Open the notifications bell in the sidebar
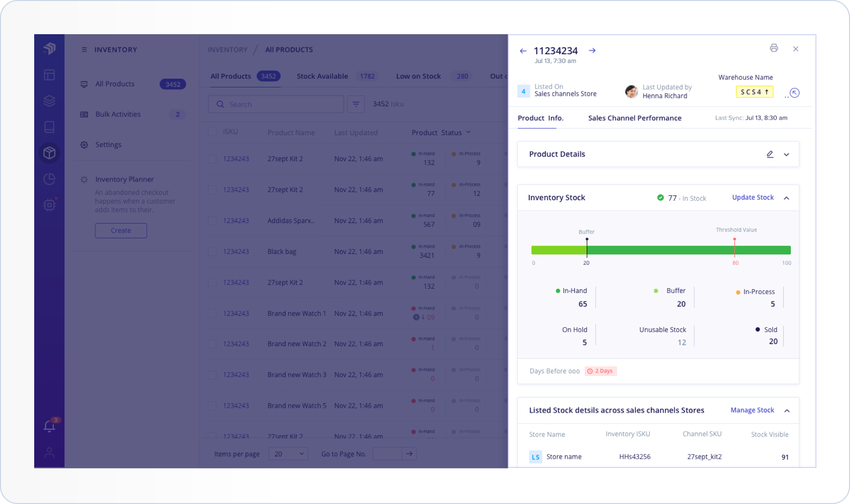 [49, 425]
